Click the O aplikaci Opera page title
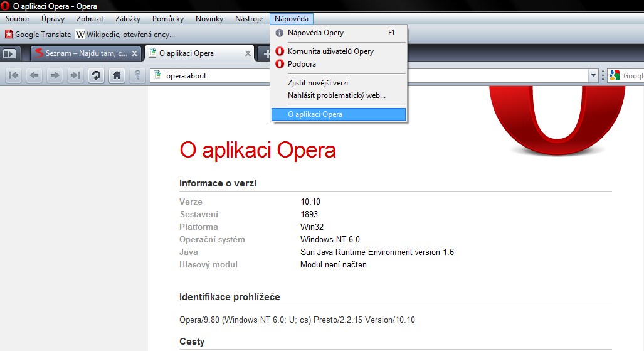This screenshot has height=351, width=644. pos(258,150)
